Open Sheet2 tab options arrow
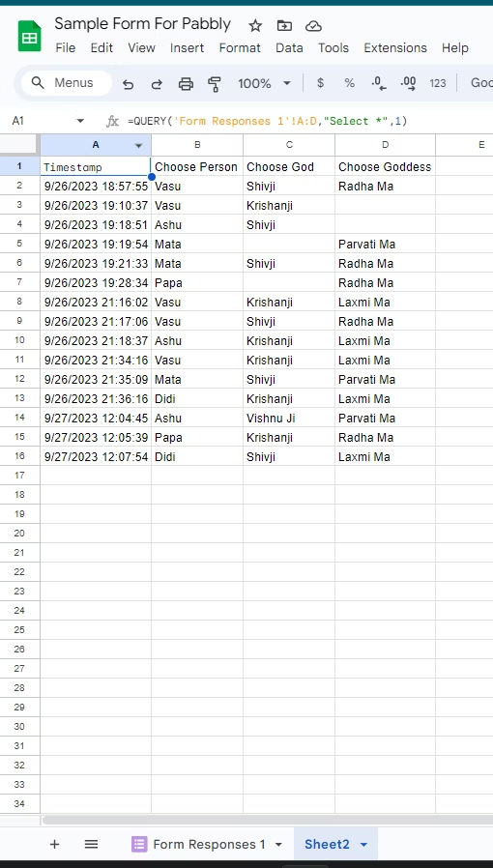This screenshot has height=868, width=493. (363, 844)
